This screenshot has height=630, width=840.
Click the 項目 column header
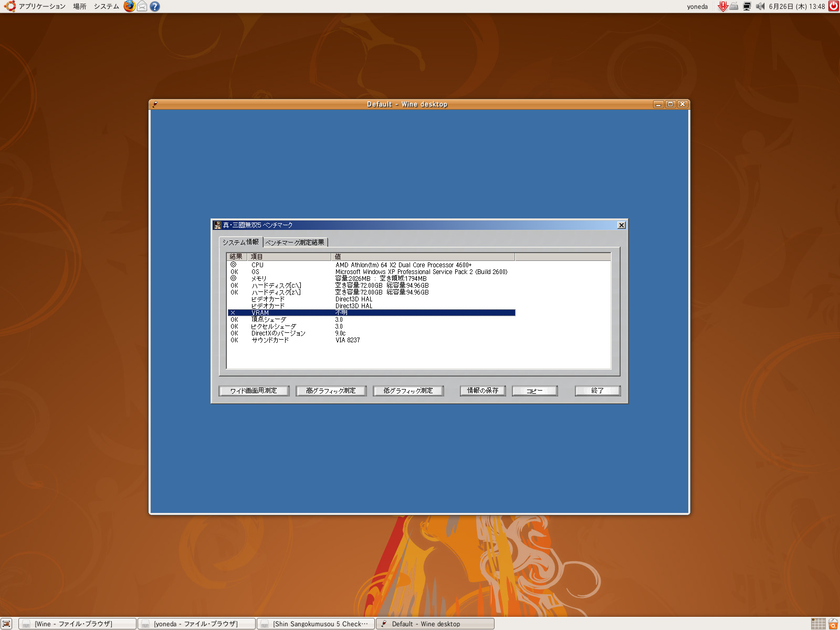pyautogui.click(x=289, y=257)
